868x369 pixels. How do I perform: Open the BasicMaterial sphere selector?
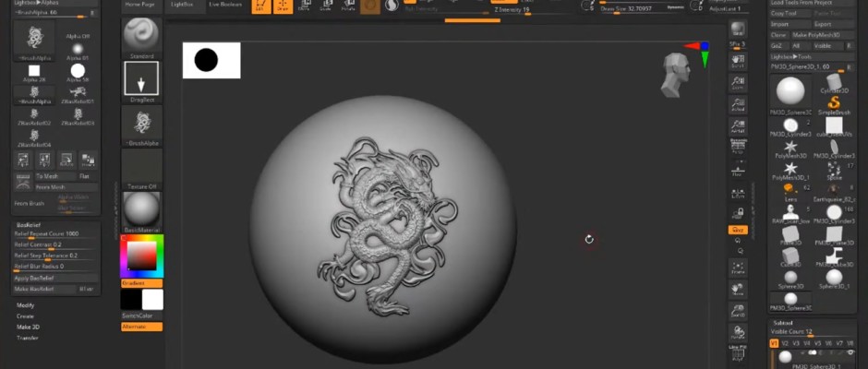click(142, 207)
